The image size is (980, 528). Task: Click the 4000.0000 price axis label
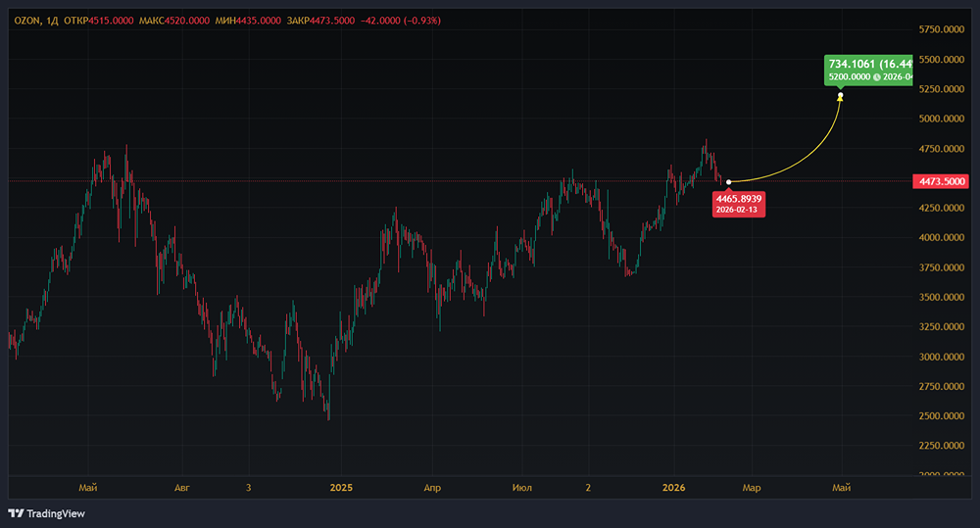click(x=941, y=237)
